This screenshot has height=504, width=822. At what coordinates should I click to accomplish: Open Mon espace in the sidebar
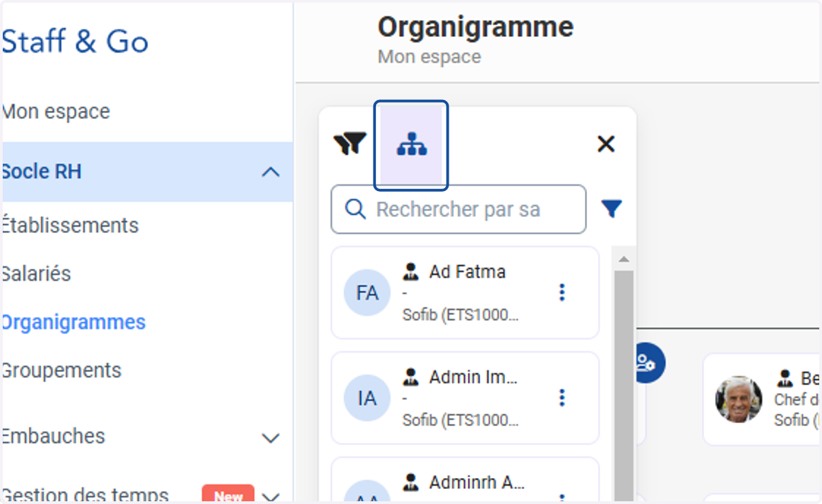click(x=56, y=112)
